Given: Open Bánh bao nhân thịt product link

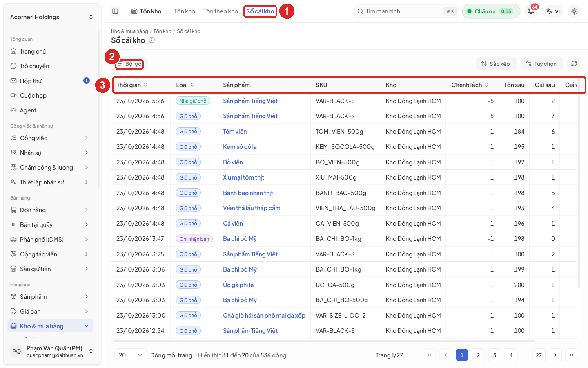Looking at the screenshot, I should click(x=248, y=193).
